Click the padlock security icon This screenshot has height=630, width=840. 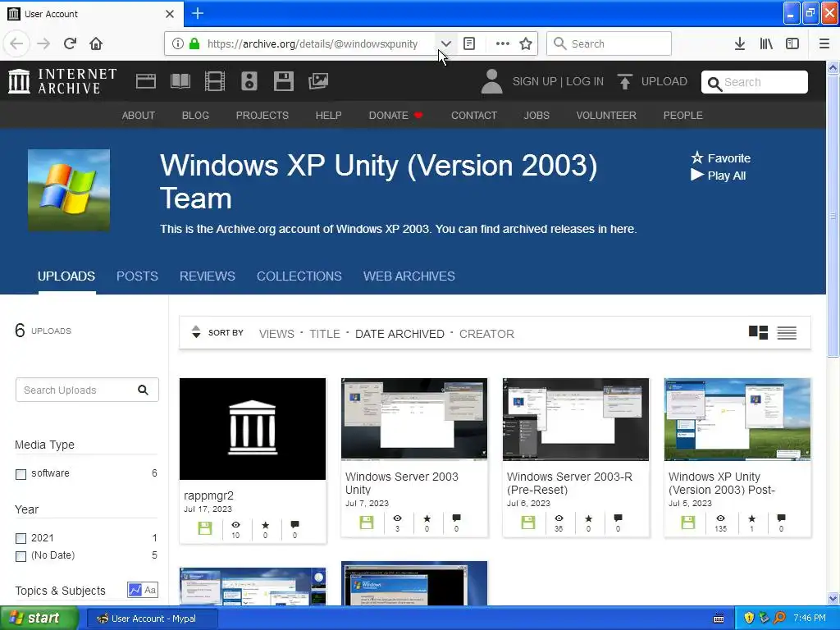tap(194, 43)
